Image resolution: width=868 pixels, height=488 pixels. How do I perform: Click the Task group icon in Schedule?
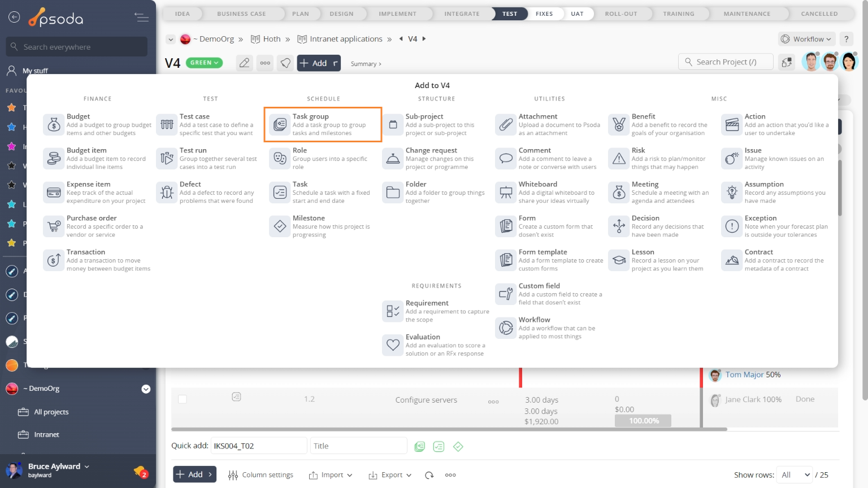click(x=280, y=125)
